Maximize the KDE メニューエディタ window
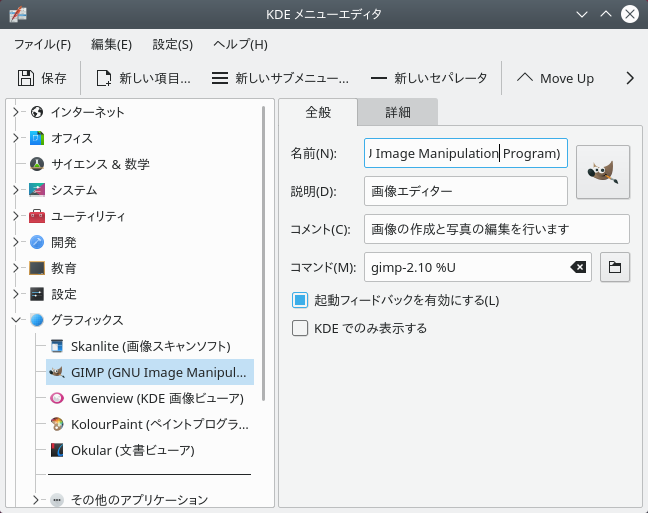The height and width of the screenshot is (513, 648). (x=606, y=14)
